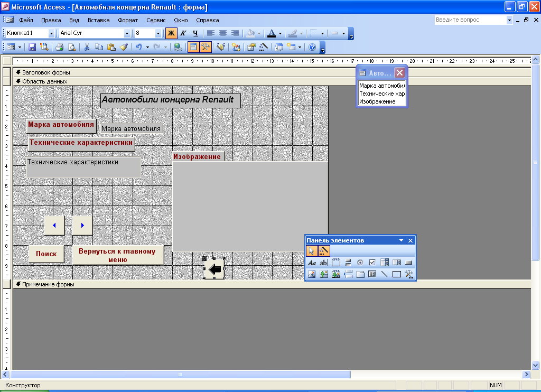Toggle the Field List button
541x392 pixels.
point(193,47)
